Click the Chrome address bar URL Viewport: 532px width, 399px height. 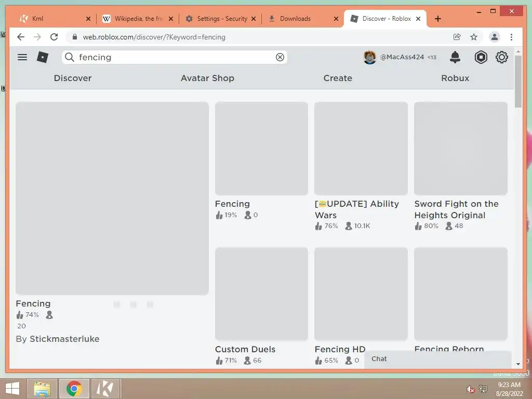(x=154, y=37)
